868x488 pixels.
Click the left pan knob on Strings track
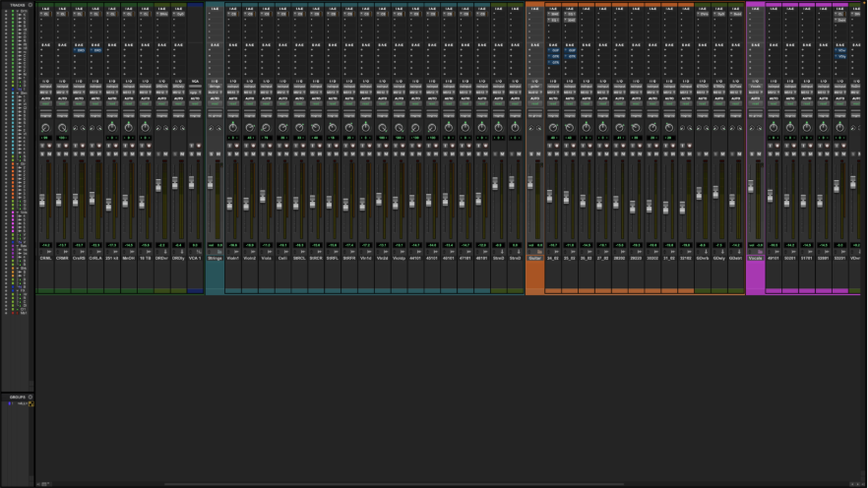point(211,128)
